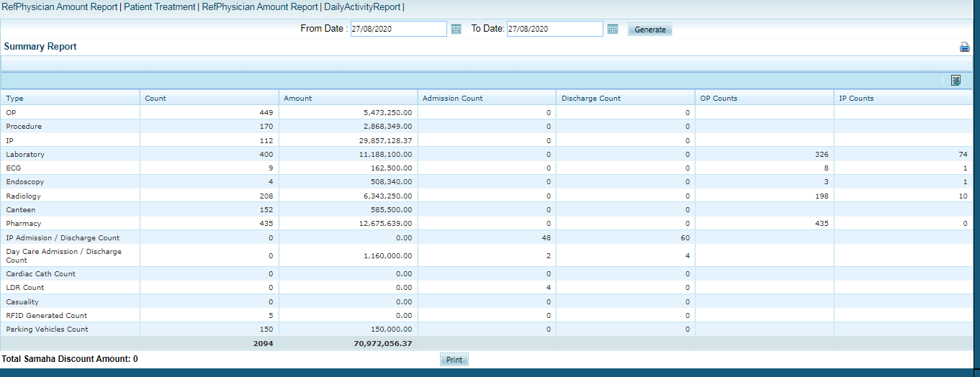Go to the DailyActivityReport link
This screenshot has width=980, height=377.
[x=362, y=7]
